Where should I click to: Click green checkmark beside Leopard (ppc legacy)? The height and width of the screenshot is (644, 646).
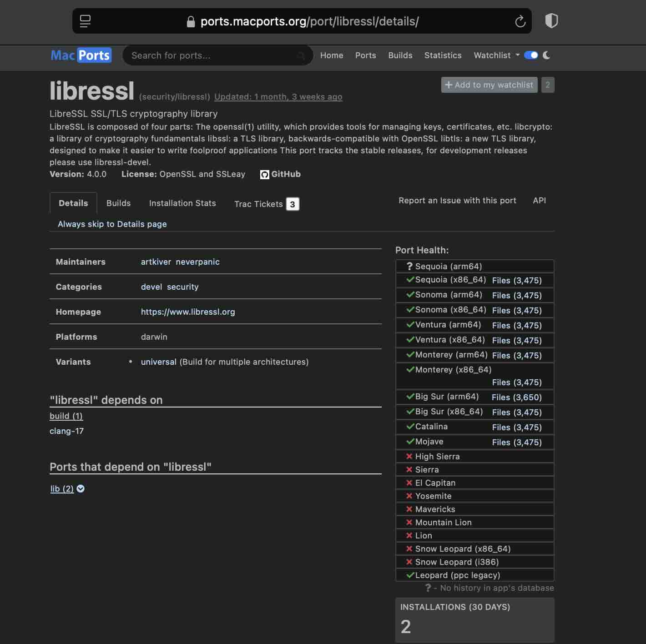click(410, 575)
